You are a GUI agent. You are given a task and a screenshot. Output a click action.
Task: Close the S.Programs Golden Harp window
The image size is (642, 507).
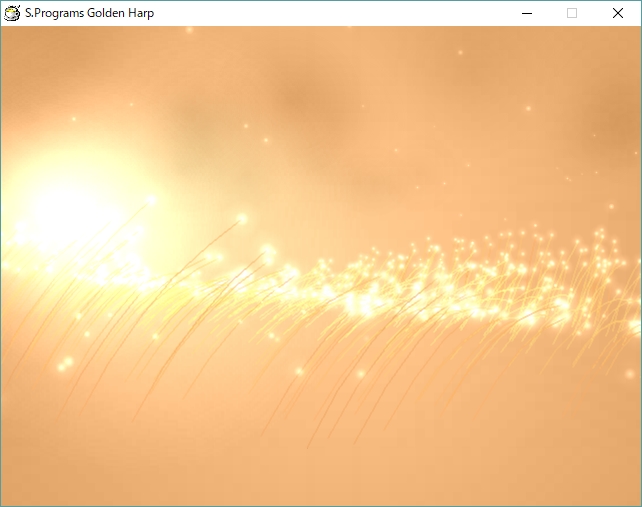point(618,14)
